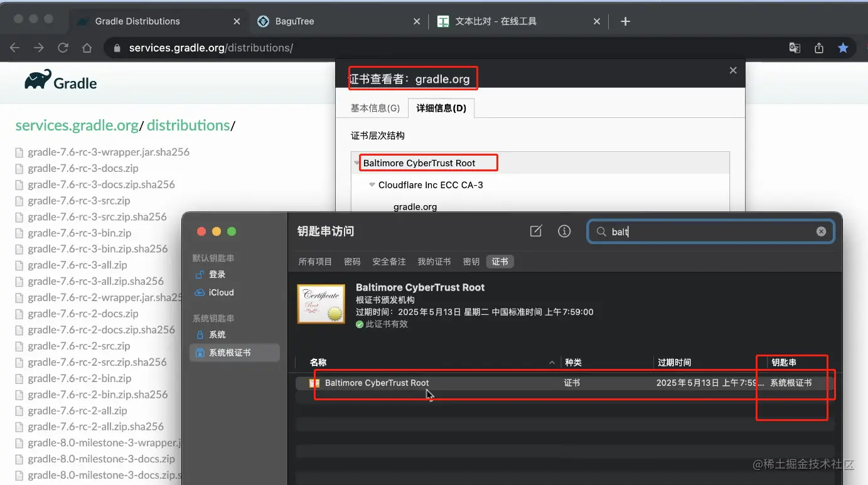Open a new browser tab
The width and height of the screenshot is (868, 485).
(x=625, y=21)
